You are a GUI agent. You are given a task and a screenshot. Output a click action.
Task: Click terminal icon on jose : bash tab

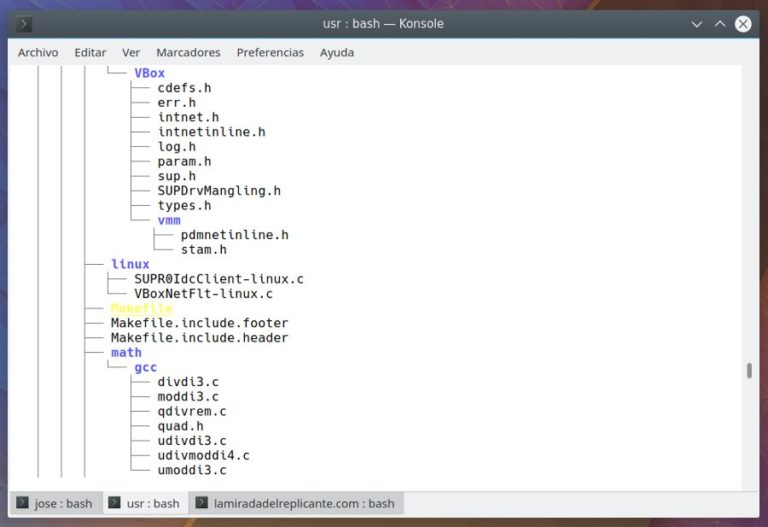(21, 503)
